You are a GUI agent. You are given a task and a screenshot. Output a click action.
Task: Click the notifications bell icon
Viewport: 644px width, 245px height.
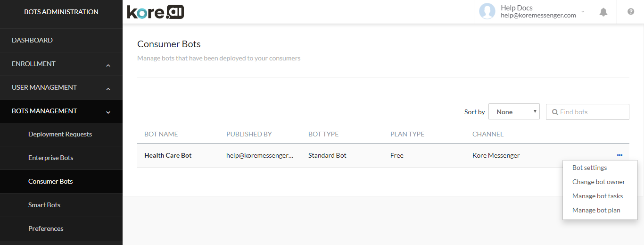click(603, 12)
